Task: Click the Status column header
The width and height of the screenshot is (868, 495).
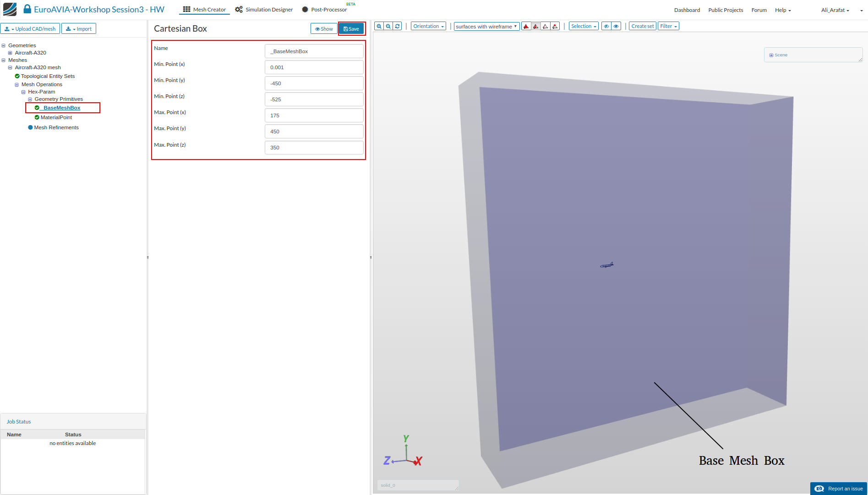Action: 73,434
